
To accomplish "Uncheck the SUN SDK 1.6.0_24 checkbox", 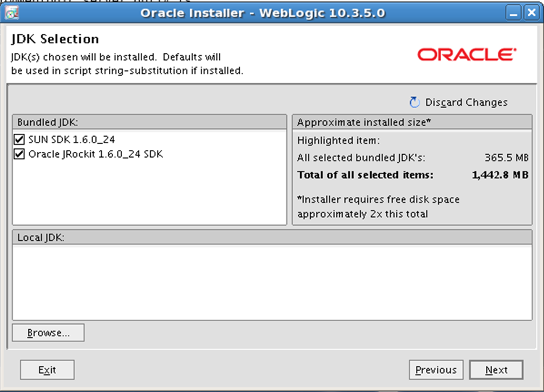I will pyautogui.click(x=19, y=140).
